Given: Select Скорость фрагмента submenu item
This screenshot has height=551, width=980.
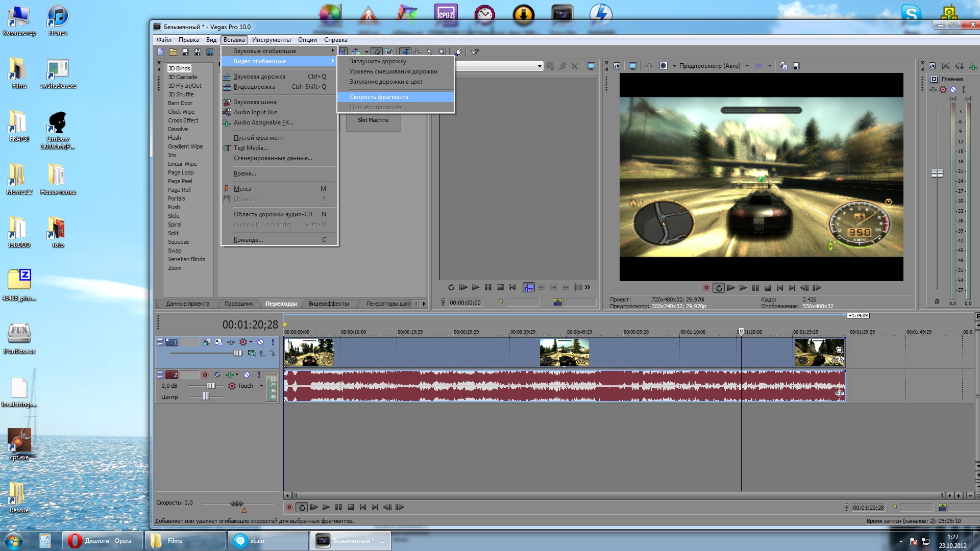Looking at the screenshot, I should (x=396, y=97).
